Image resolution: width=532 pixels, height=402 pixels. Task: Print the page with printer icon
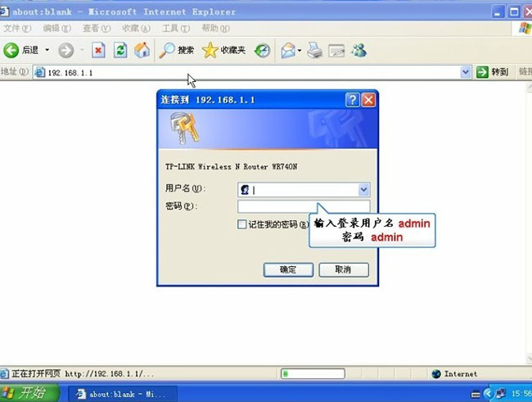(314, 50)
